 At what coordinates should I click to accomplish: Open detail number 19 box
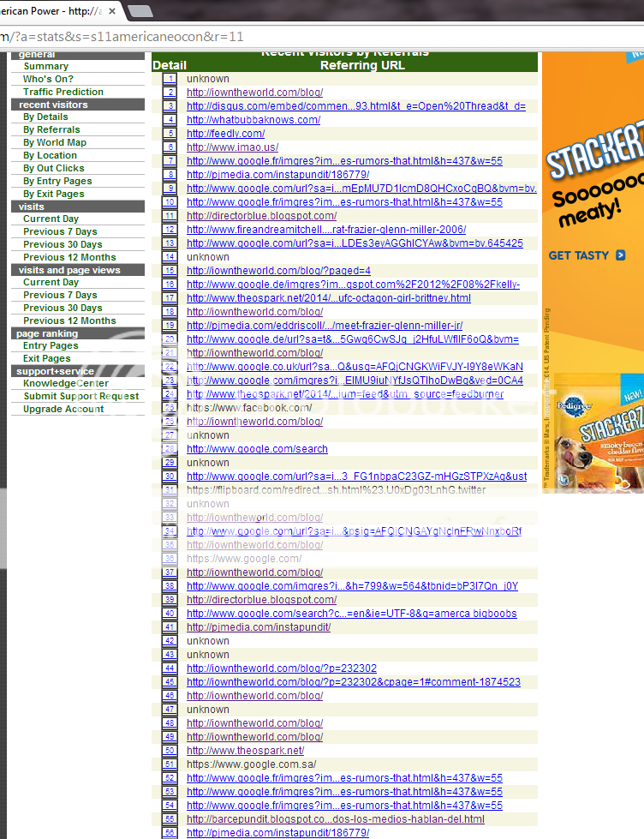pyautogui.click(x=170, y=326)
